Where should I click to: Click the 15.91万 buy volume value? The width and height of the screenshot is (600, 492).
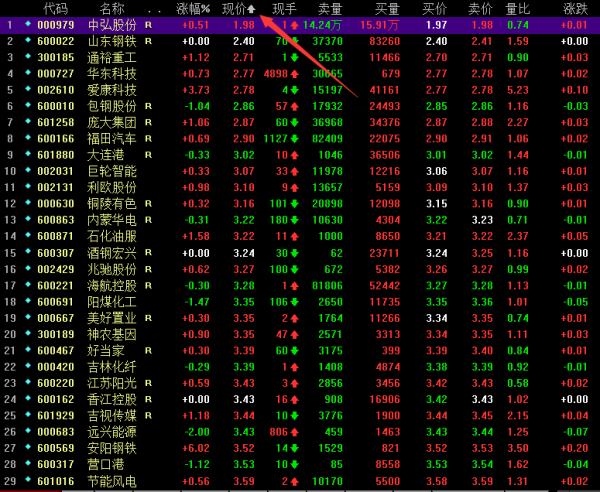coord(380,25)
